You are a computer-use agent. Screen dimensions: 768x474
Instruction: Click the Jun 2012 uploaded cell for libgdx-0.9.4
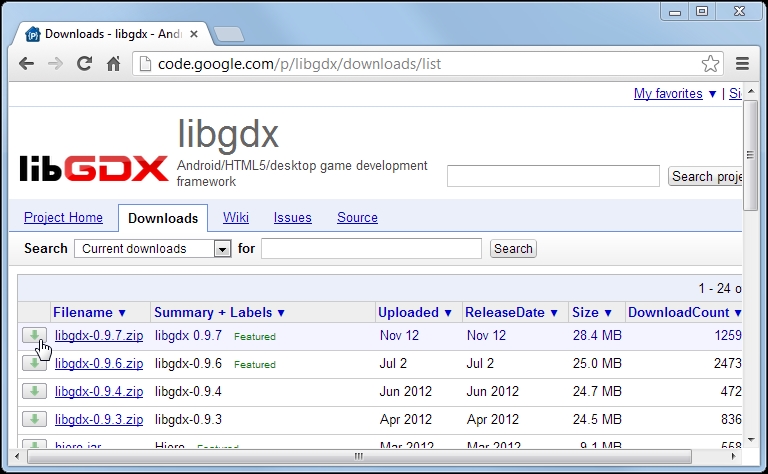tap(406, 391)
